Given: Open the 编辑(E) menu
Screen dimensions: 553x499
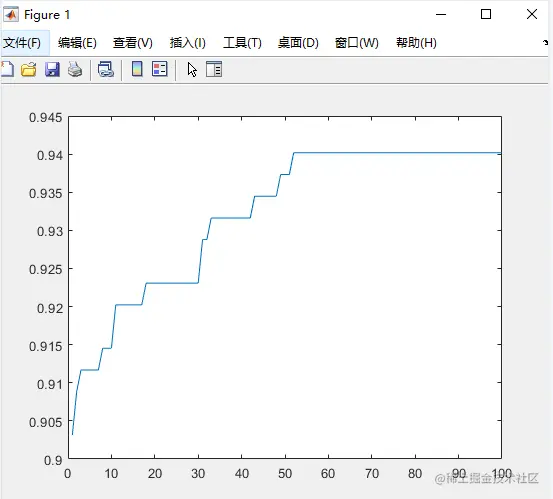Looking at the screenshot, I should (x=77, y=43).
